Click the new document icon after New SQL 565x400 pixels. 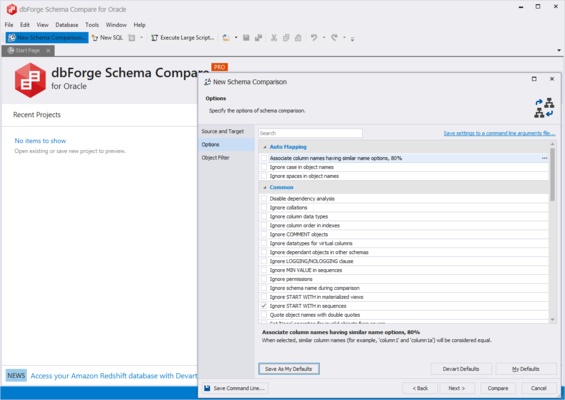click(132, 37)
